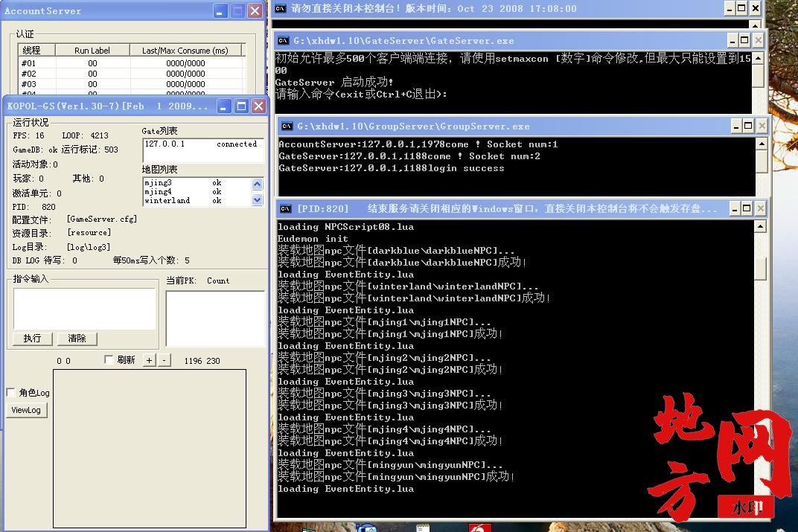Open the topmost console window's system menu icon

[280, 9]
